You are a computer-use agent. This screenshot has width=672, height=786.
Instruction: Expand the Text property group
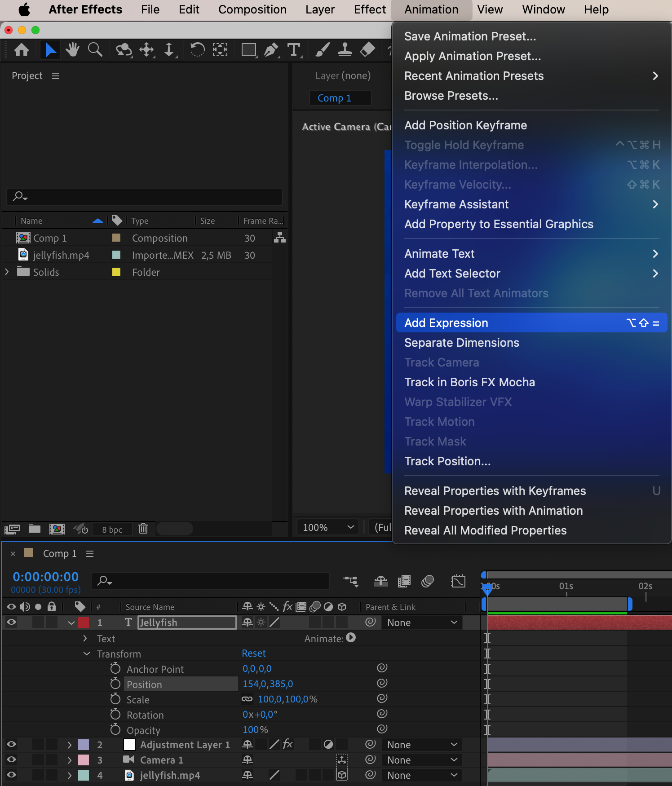[85, 638]
